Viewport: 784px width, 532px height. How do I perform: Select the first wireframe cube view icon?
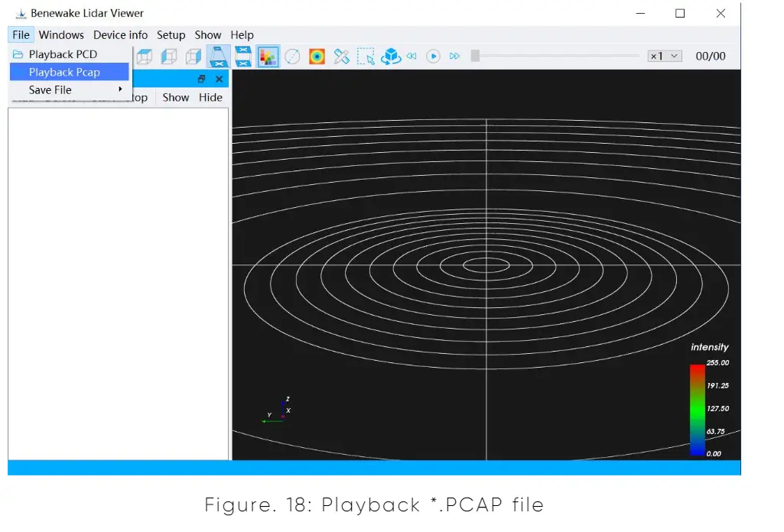click(x=145, y=57)
